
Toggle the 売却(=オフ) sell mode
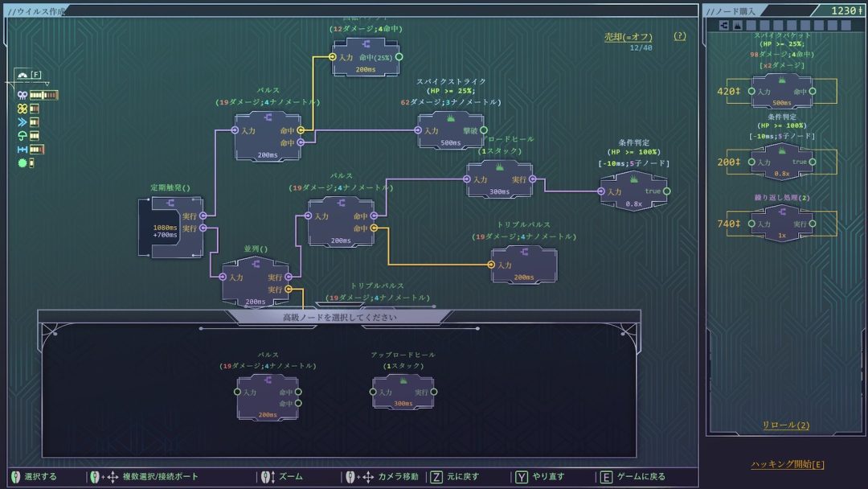pos(628,37)
